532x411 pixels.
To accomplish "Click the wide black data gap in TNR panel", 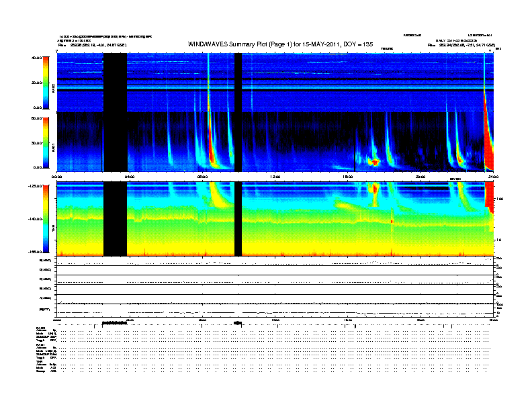I will click(x=115, y=219).
